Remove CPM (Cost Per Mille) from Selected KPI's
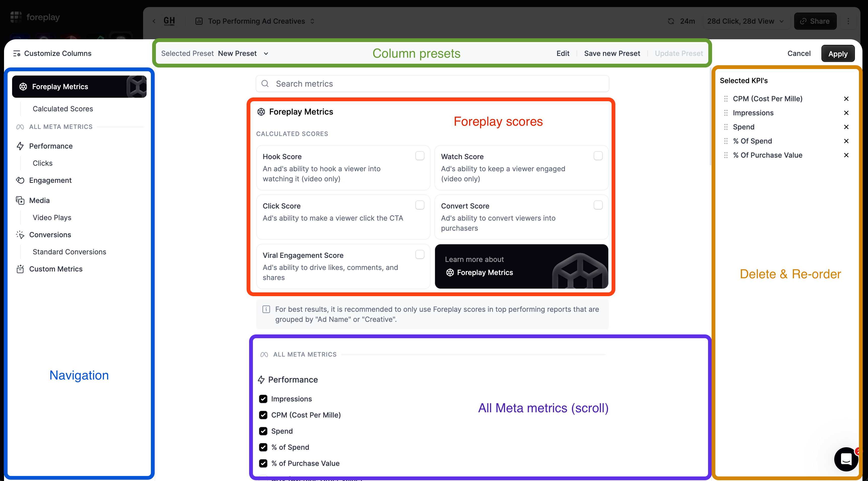 pos(846,99)
